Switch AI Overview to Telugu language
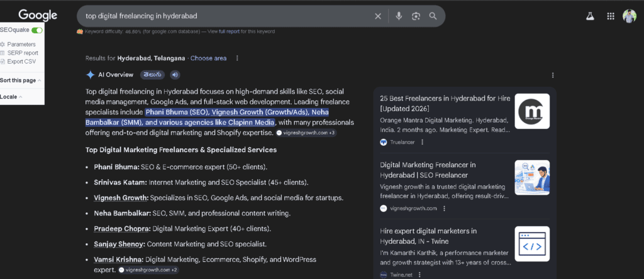 pos(152,75)
